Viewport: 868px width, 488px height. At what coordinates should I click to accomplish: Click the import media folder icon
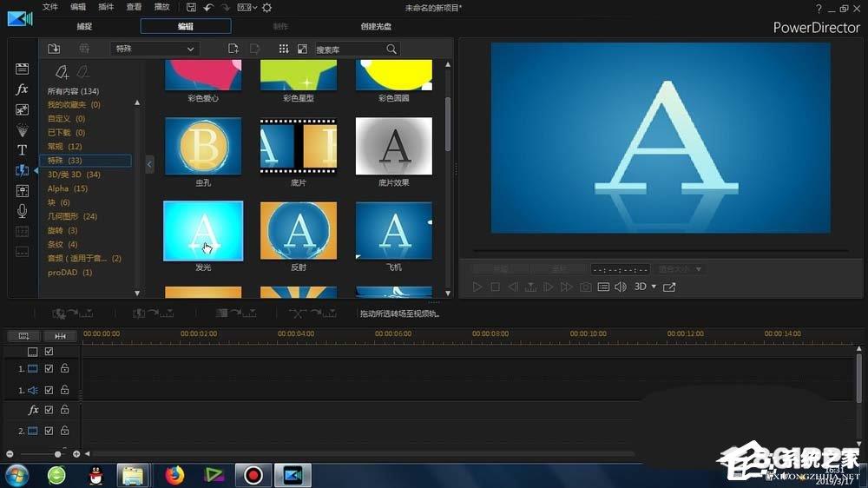[54, 49]
